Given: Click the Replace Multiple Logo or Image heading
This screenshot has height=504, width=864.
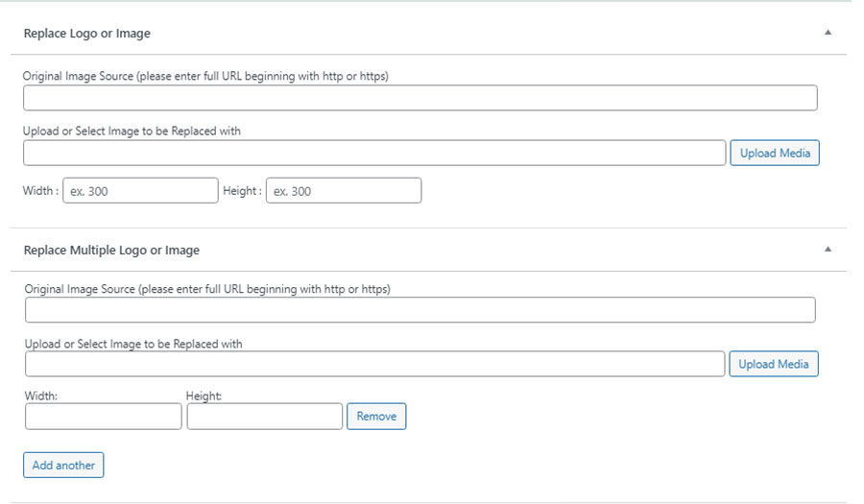Looking at the screenshot, I should 111,251.
